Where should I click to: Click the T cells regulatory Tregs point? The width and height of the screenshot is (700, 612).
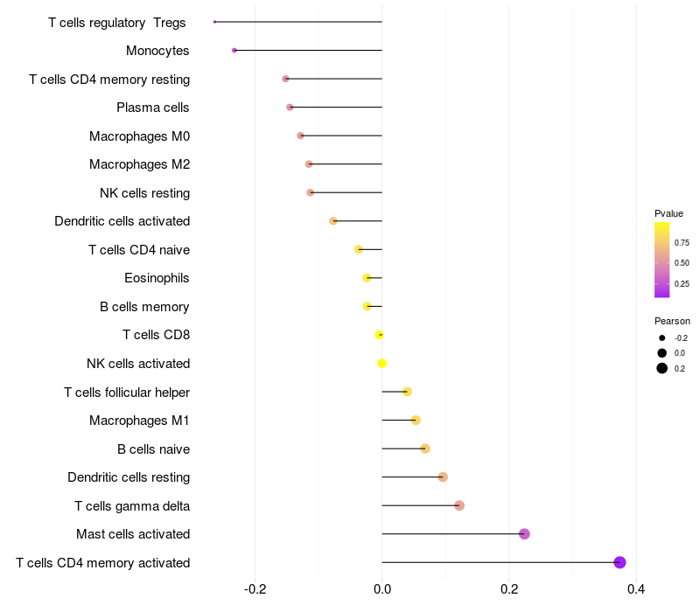(214, 22)
